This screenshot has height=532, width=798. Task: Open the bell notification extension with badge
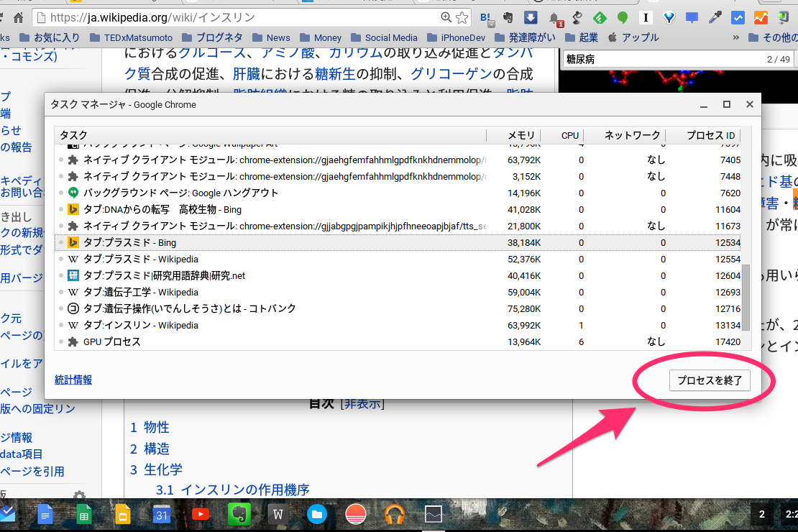(x=555, y=19)
